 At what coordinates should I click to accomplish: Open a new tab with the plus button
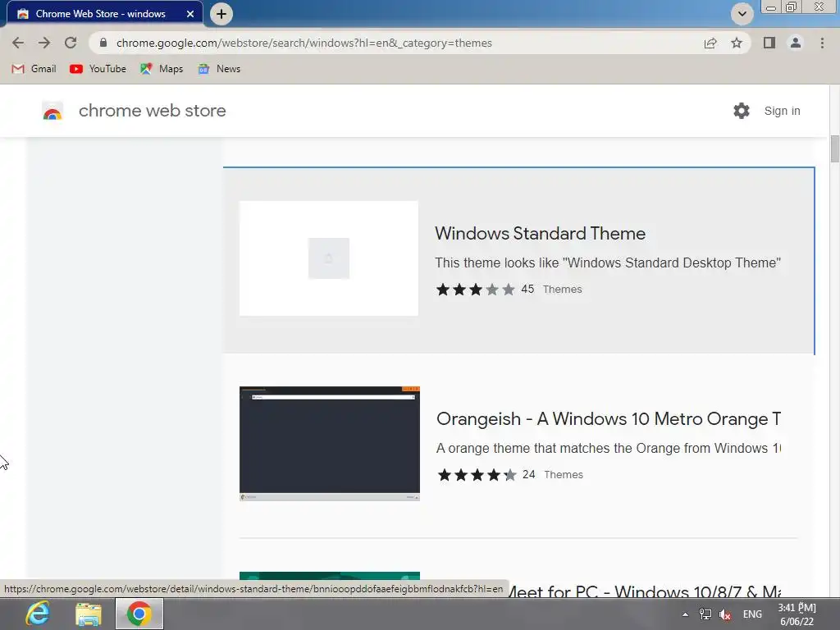pyautogui.click(x=221, y=14)
